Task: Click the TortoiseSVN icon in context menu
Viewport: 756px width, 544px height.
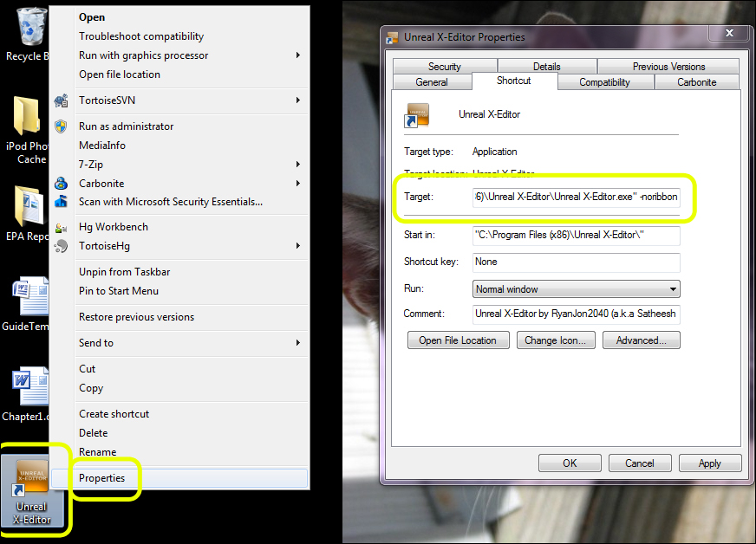Action: coord(61,100)
